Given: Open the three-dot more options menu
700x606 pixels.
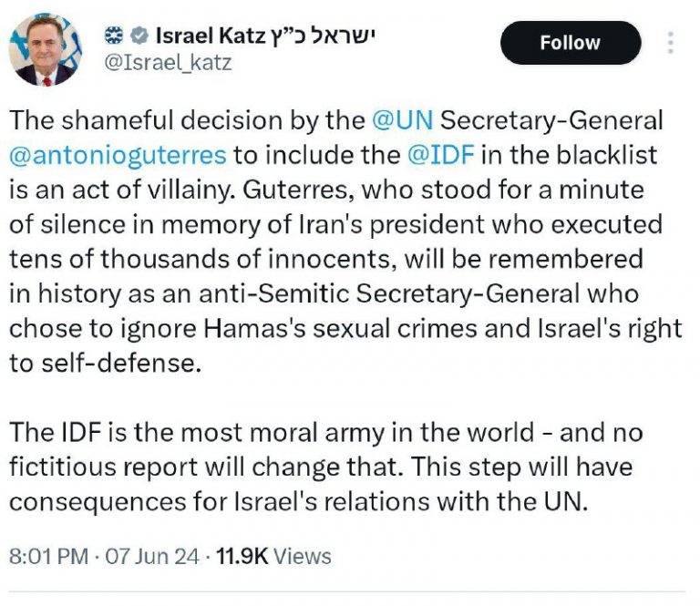Looking at the screenshot, I should (671, 43).
